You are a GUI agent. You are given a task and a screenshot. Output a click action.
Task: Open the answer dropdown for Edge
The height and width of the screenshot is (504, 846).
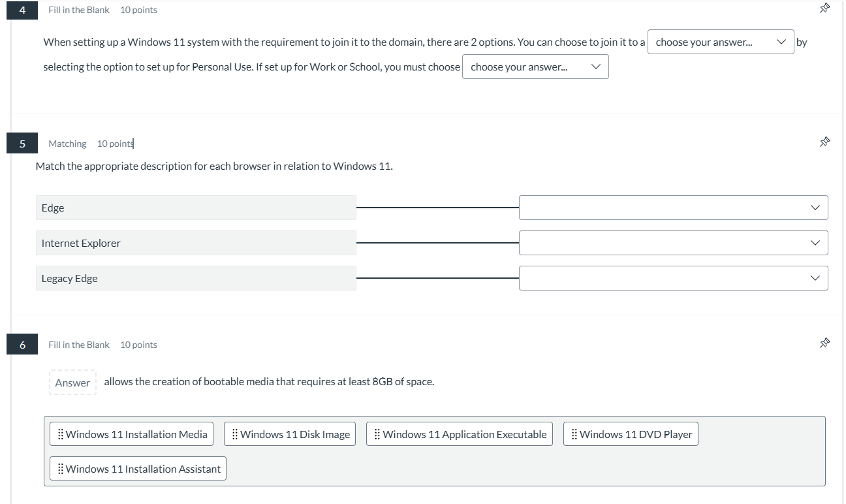673,208
